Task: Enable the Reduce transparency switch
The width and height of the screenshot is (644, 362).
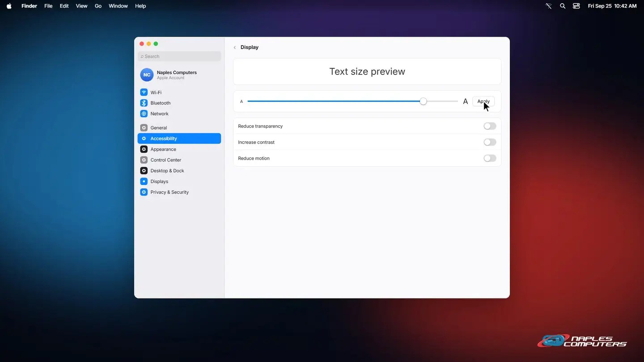Action: [x=490, y=126]
